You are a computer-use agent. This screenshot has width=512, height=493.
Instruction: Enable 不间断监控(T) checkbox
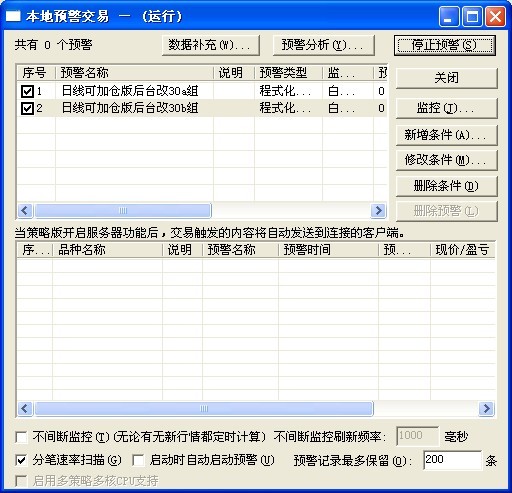point(21,437)
